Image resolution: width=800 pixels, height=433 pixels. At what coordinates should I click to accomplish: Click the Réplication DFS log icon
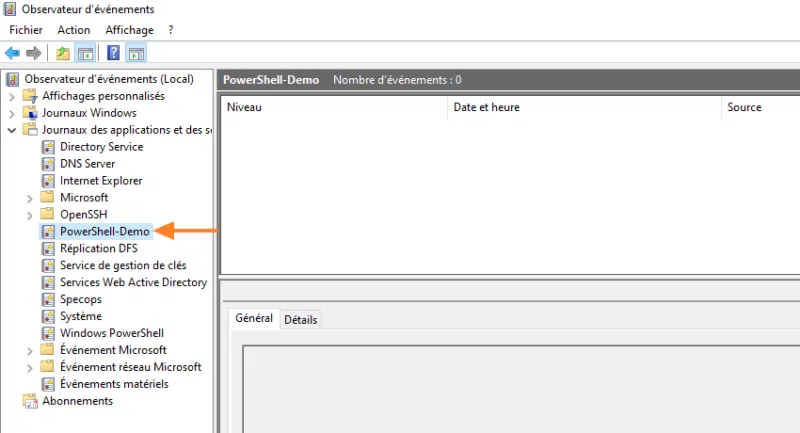[48, 248]
